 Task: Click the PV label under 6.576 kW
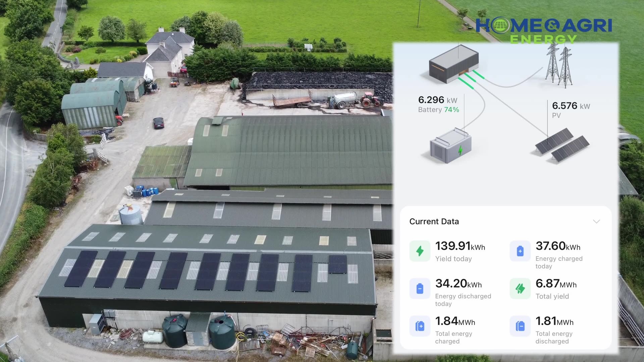pyautogui.click(x=556, y=115)
